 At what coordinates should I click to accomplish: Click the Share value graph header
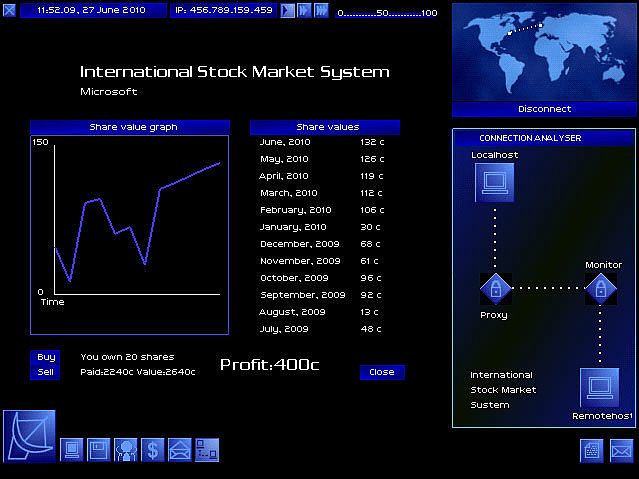(x=130, y=127)
